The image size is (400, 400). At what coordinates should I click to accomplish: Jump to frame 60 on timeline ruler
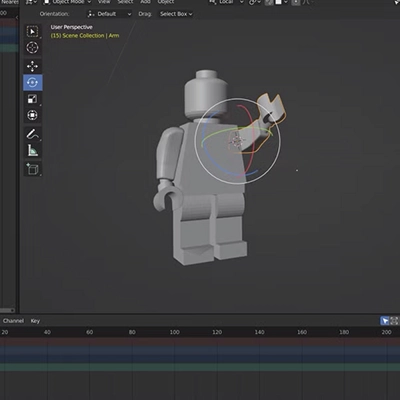[x=90, y=332]
